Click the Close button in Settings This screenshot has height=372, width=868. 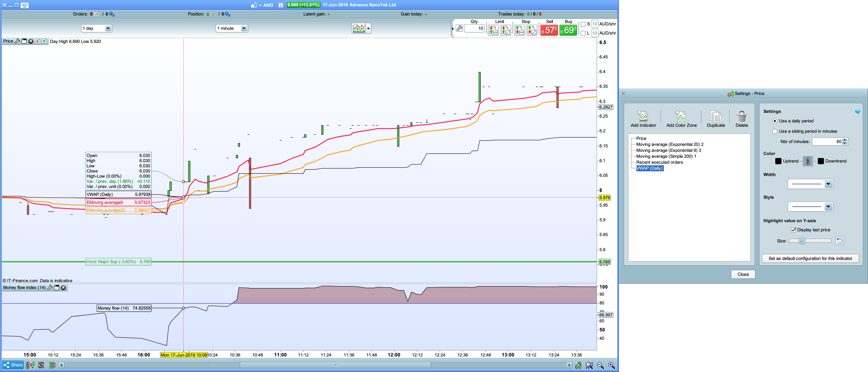tap(743, 274)
